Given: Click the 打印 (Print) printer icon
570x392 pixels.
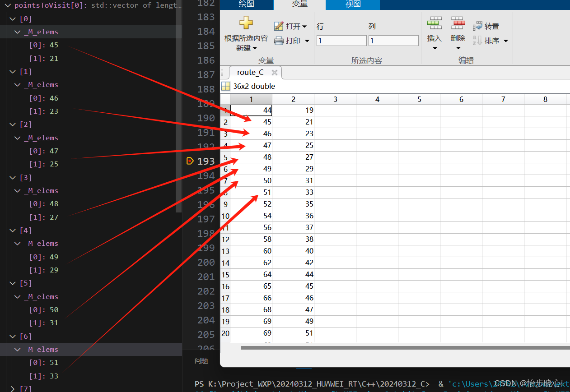Looking at the screenshot, I should pos(279,41).
